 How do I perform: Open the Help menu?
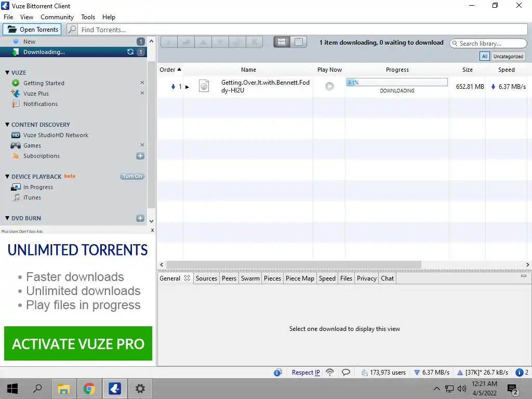tap(109, 17)
